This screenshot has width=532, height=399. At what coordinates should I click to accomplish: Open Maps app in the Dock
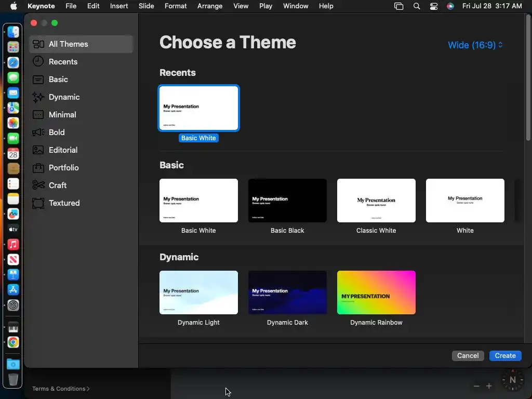click(x=13, y=108)
